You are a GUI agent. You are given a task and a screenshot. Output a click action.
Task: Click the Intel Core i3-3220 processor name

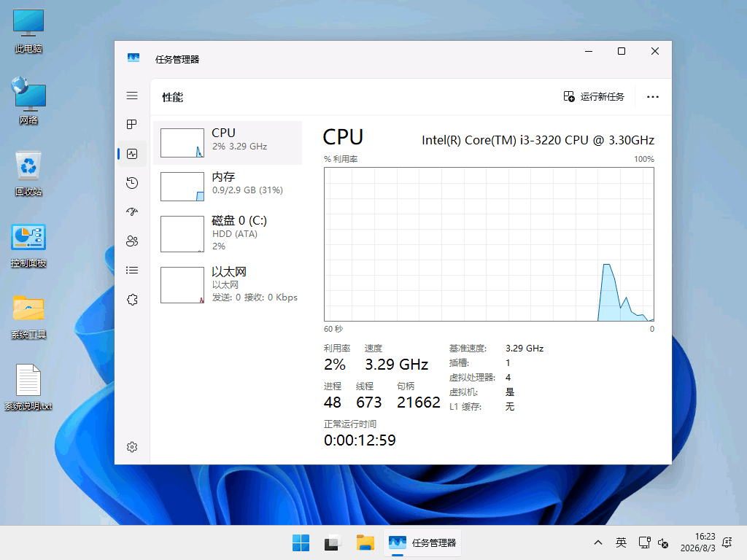point(538,140)
